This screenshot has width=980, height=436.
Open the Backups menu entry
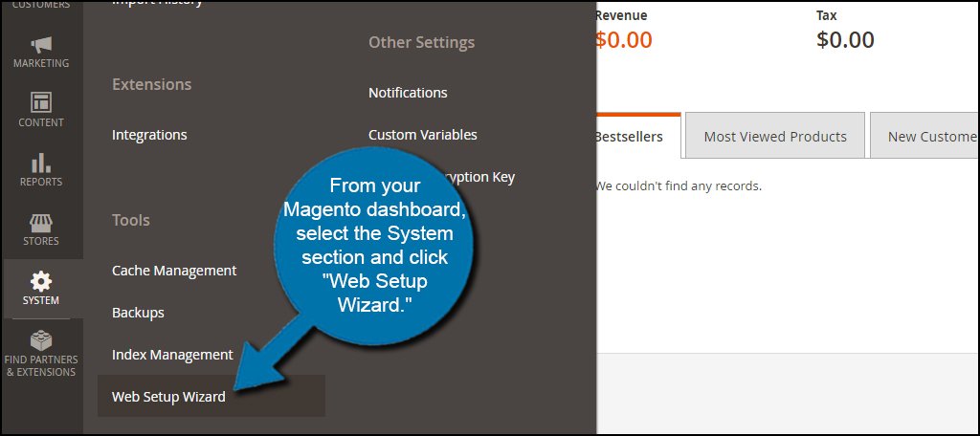click(138, 313)
